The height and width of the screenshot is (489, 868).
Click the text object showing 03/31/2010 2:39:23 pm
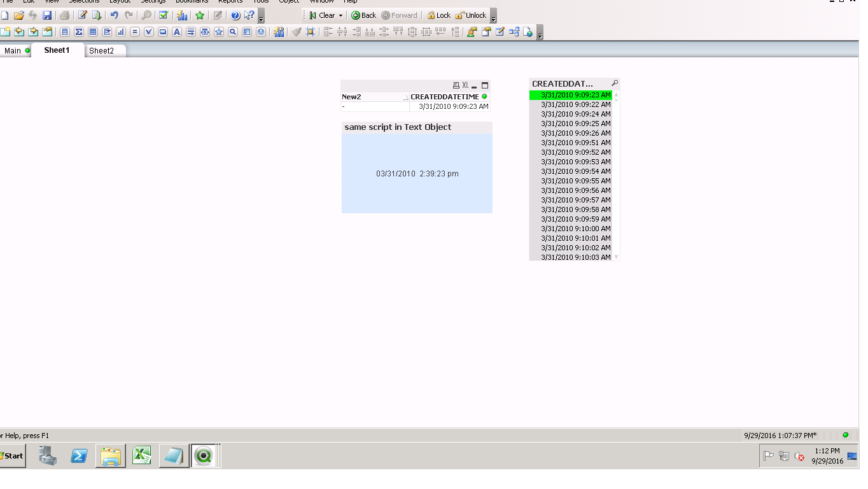point(417,173)
